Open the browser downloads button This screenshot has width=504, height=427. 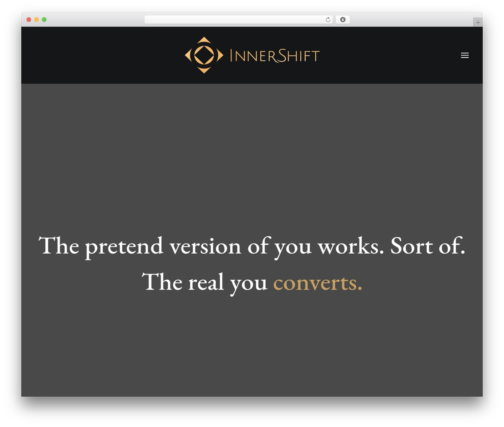click(343, 20)
